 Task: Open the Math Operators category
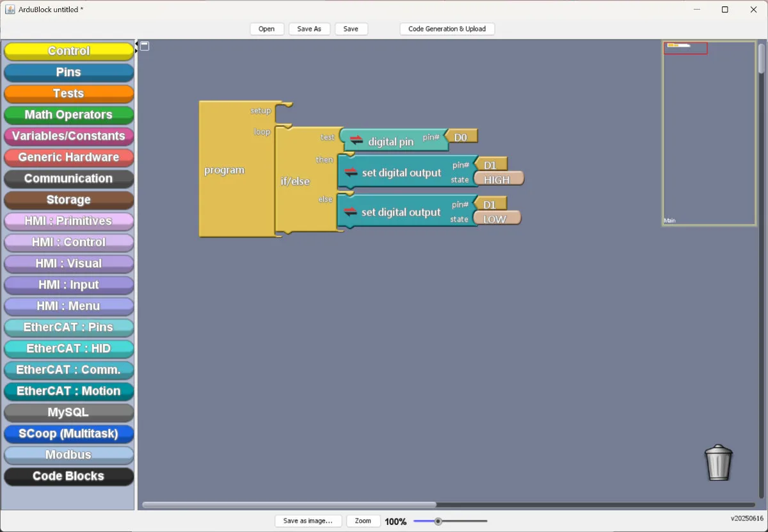point(68,115)
